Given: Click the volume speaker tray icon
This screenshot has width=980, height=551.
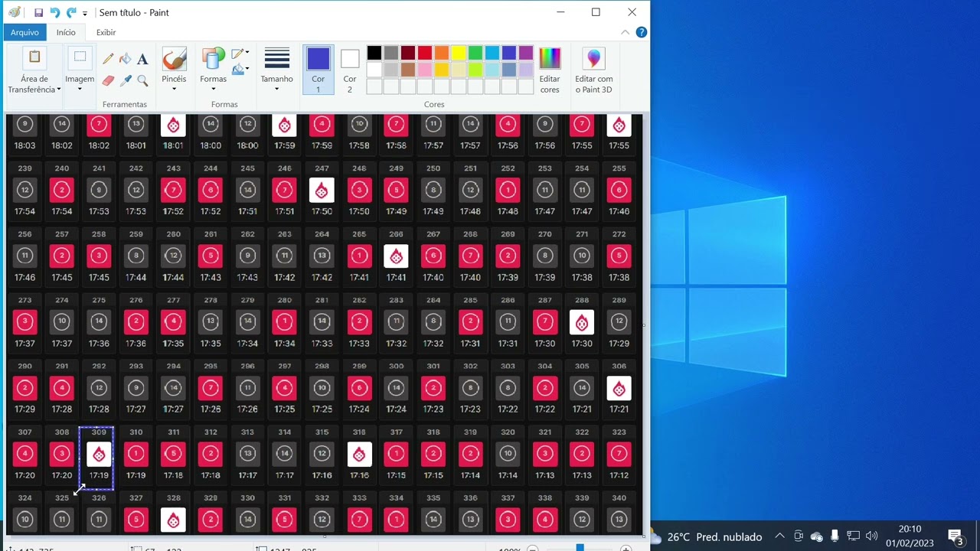Looking at the screenshot, I should point(871,536).
